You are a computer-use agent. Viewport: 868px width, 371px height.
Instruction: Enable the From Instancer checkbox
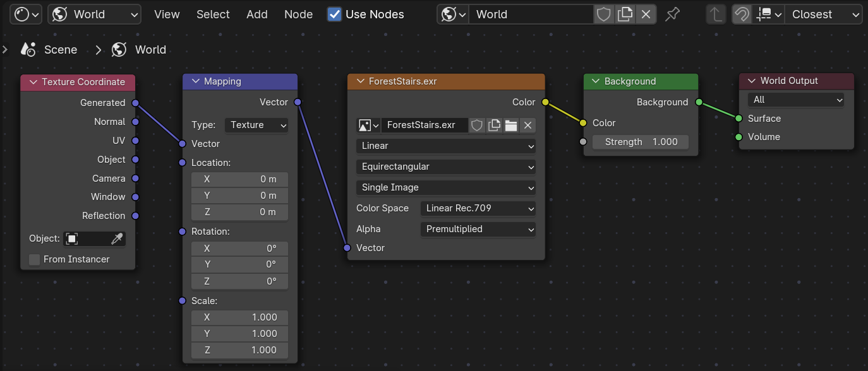click(x=34, y=259)
